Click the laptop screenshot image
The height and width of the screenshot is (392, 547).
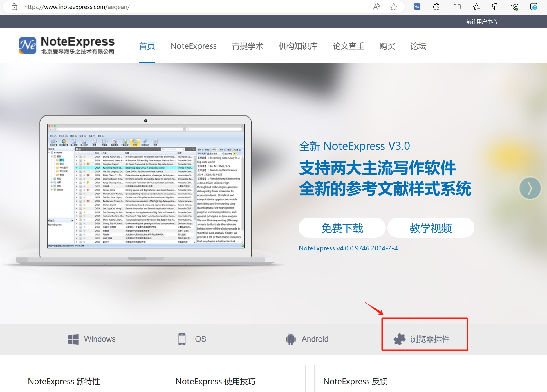coord(146,190)
